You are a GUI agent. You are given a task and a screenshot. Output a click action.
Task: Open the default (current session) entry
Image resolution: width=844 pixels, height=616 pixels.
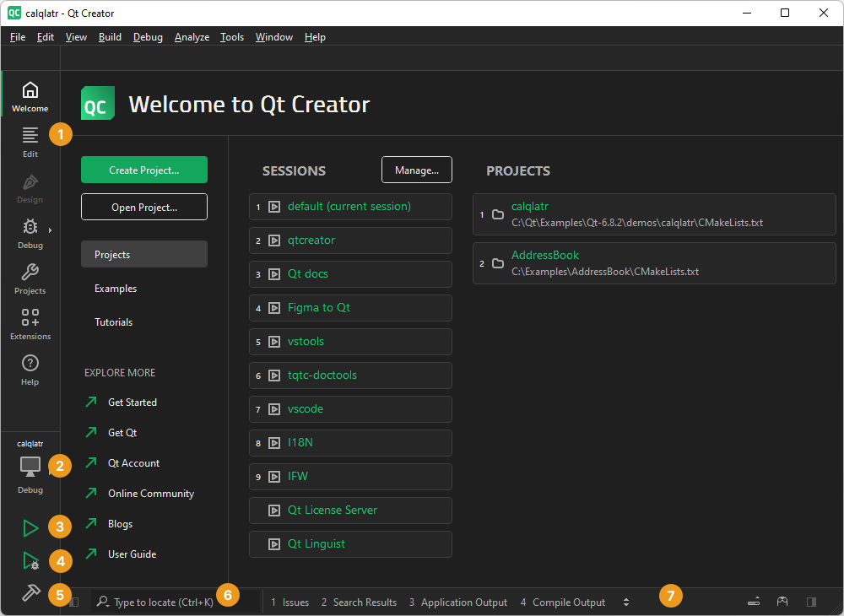(x=350, y=207)
